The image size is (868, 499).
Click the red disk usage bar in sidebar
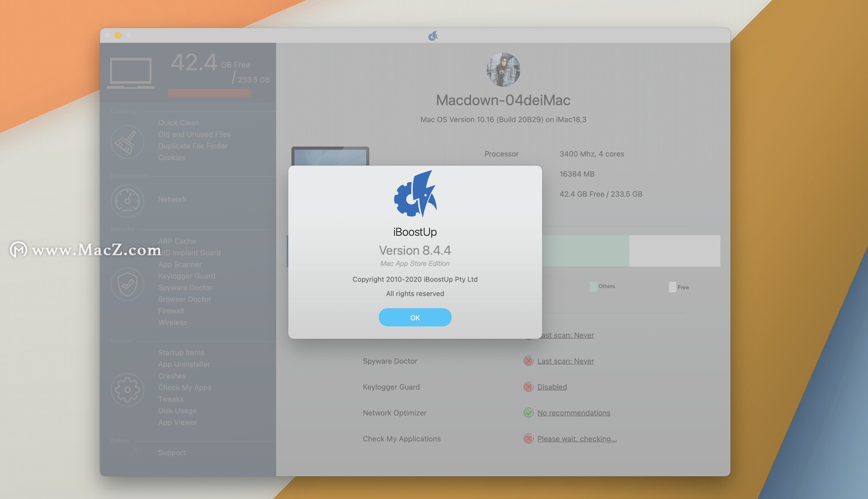point(209,93)
